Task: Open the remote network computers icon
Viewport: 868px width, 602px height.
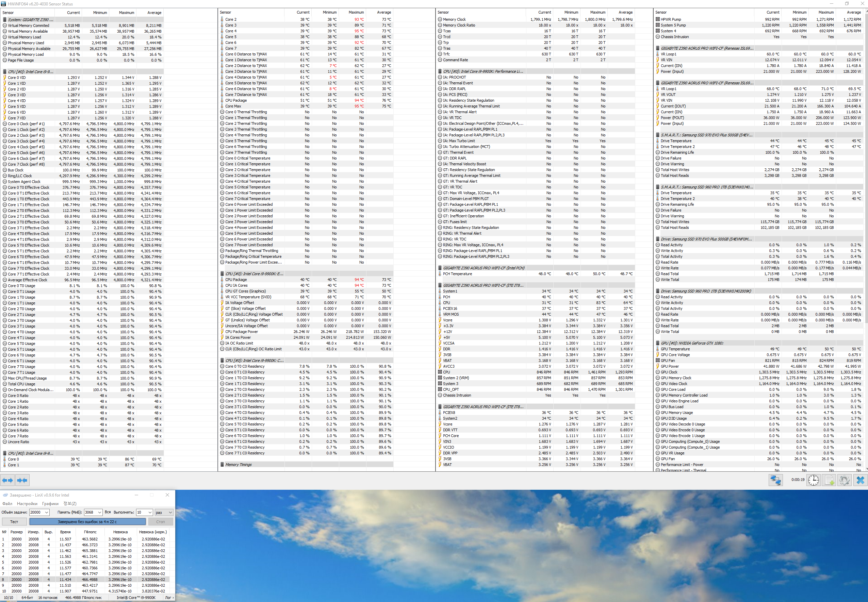Action: point(775,480)
